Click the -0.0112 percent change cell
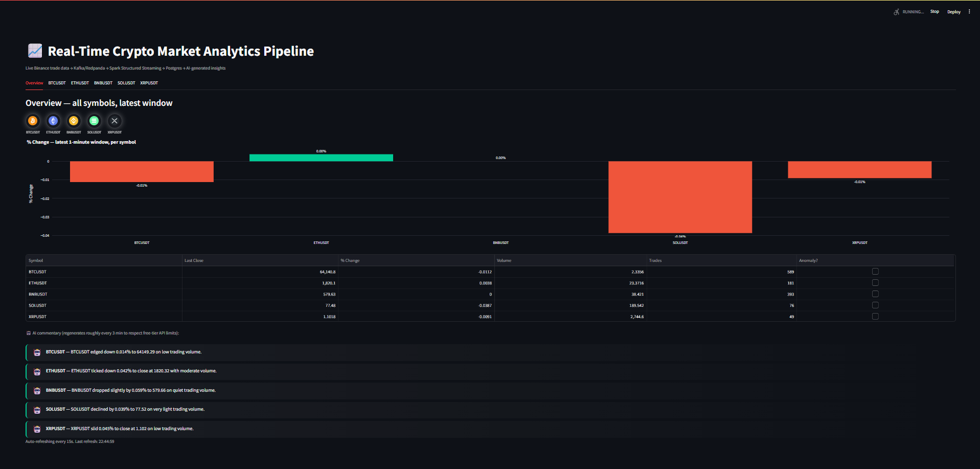The image size is (980, 469). click(416, 272)
